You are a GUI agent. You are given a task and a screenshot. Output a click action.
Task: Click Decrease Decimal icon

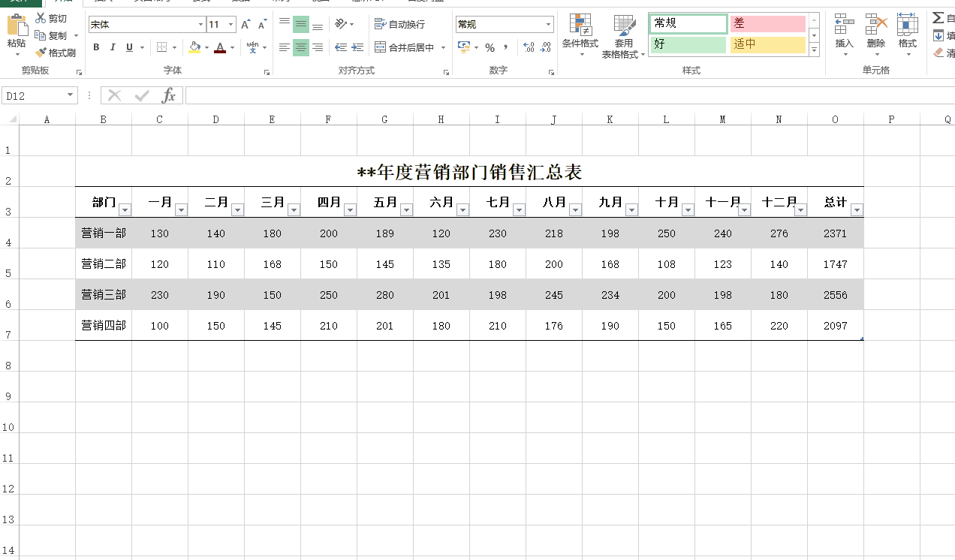546,47
